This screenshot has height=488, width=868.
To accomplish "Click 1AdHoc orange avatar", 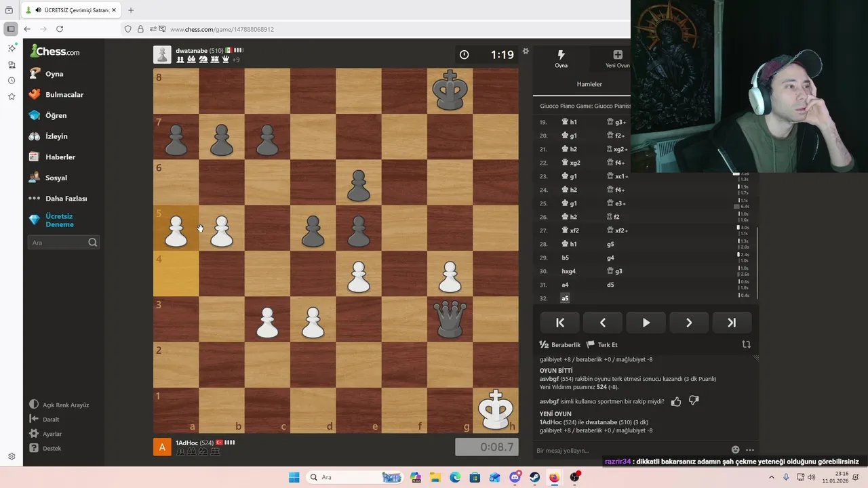I will click(162, 447).
